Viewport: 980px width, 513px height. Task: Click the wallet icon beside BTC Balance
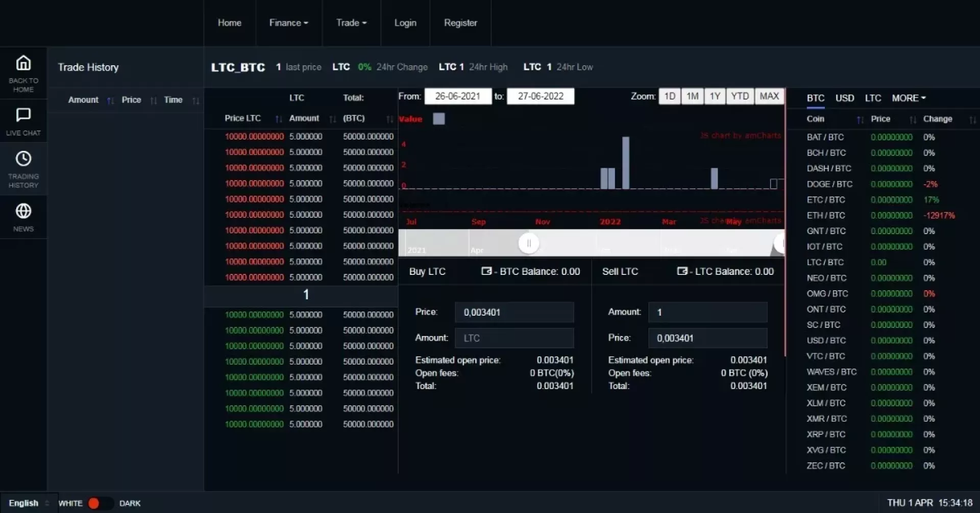pyautogui.click(x=486, y=271)
